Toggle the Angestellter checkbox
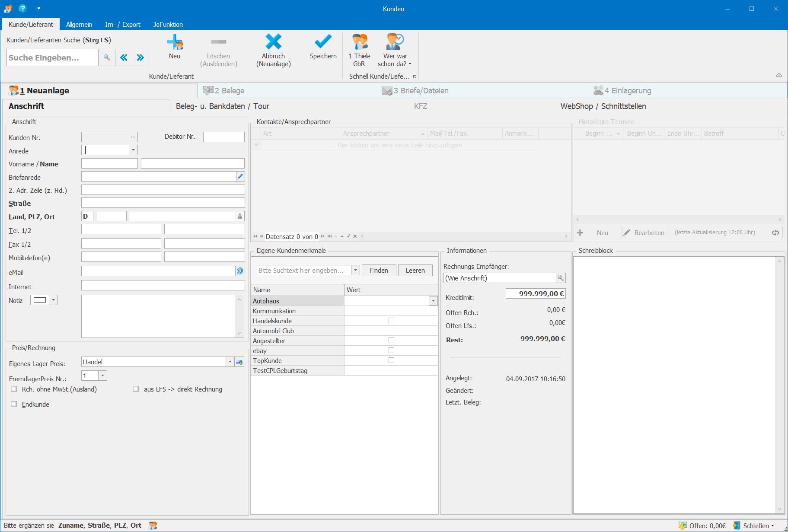Screen dimensions: 788x532 [x=391, y=341]
